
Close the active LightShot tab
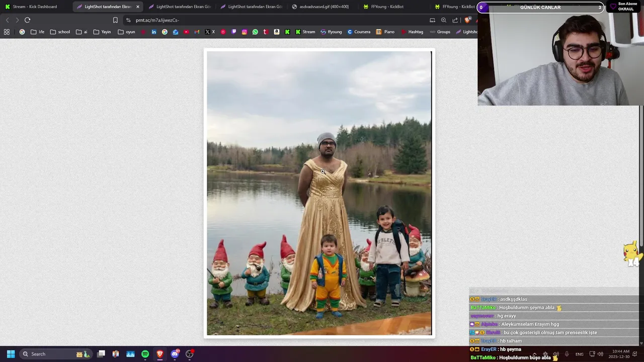pos(138,7)
